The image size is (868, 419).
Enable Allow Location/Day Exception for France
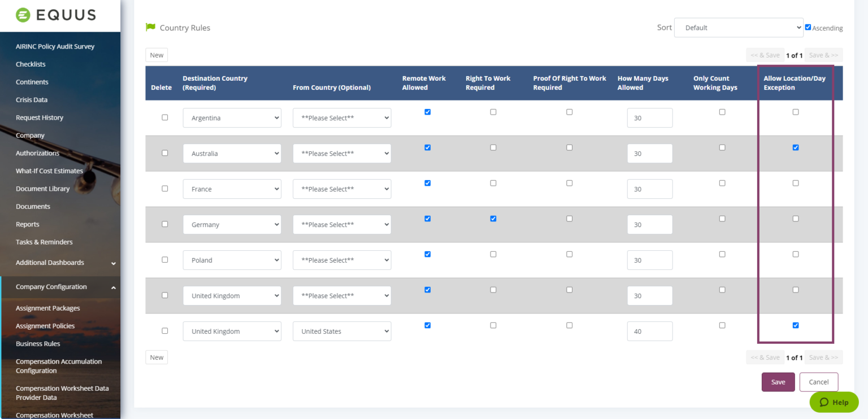point(796,183)
